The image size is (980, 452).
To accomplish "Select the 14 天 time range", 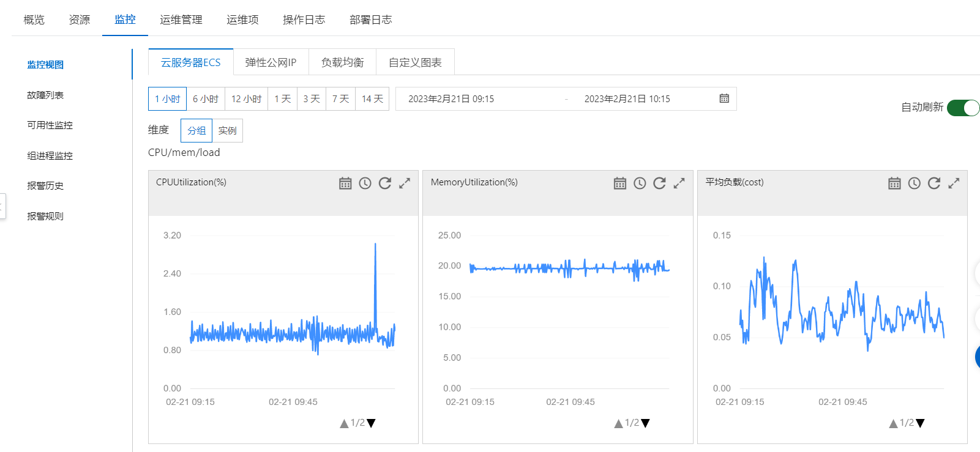I will 372,98.
